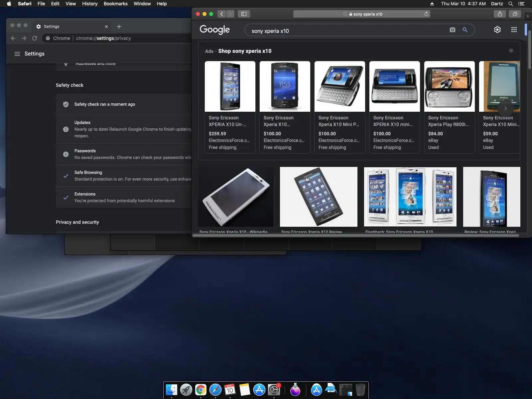Click the eject icon in the menu bar
The image size is (532, 399).
point(432,4)
